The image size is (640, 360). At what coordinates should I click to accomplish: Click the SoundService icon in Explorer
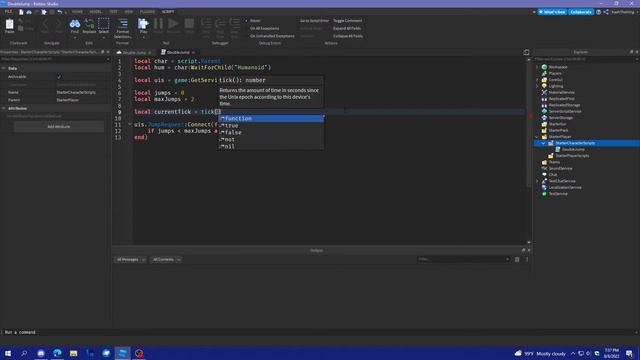point(544,168)
